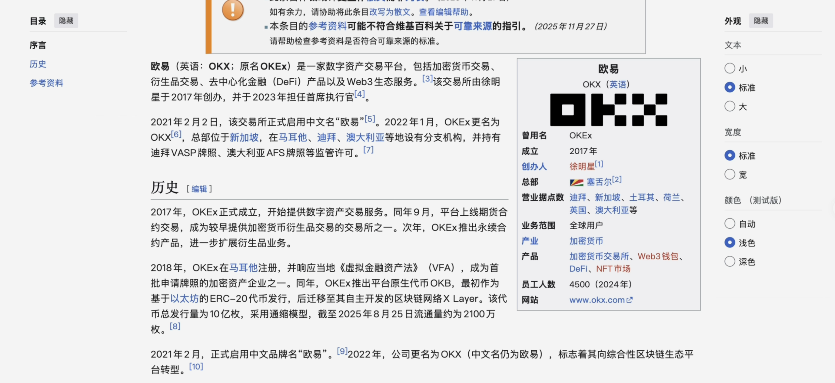Click the OKX logo image in the infobox

coord(608,110)
